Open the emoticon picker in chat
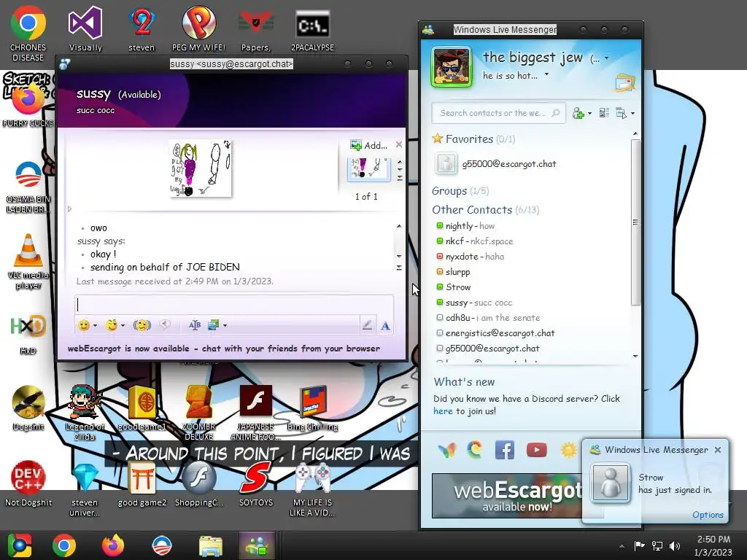This screenshot has height=560, width=747. (85, 325)
